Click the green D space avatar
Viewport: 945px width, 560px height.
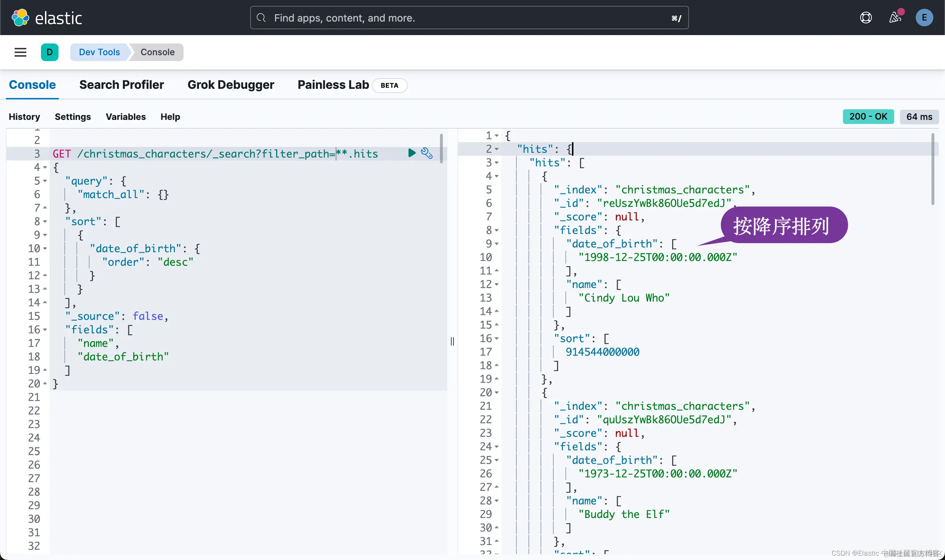pyautogui.click(x=49, y=52)
